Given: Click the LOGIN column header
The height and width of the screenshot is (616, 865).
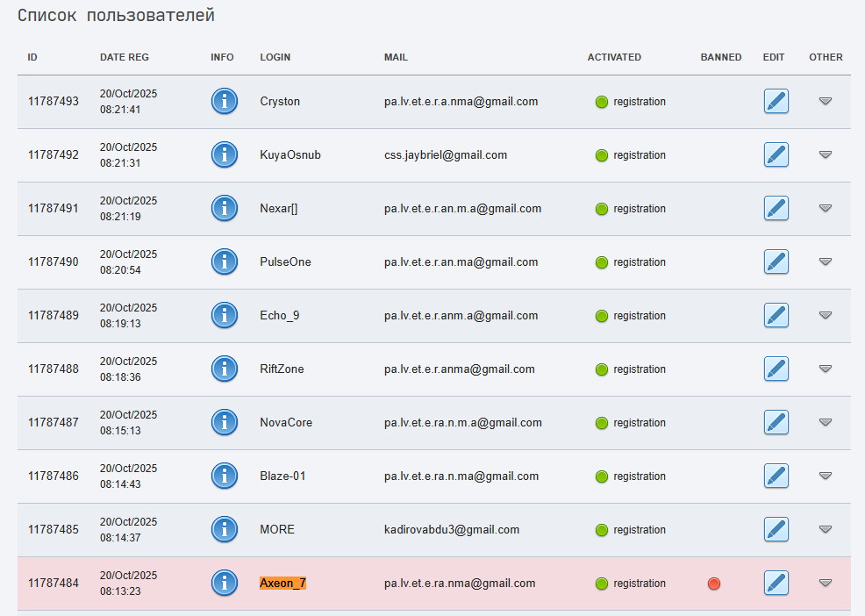Looking at the screenshot, I should (x=275, y=57).
